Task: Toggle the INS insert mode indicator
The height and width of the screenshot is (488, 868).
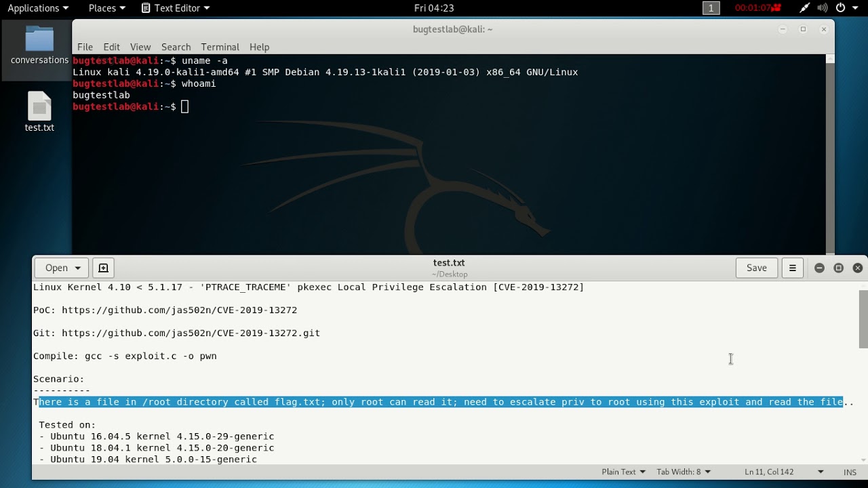Action: click(850, 472)
